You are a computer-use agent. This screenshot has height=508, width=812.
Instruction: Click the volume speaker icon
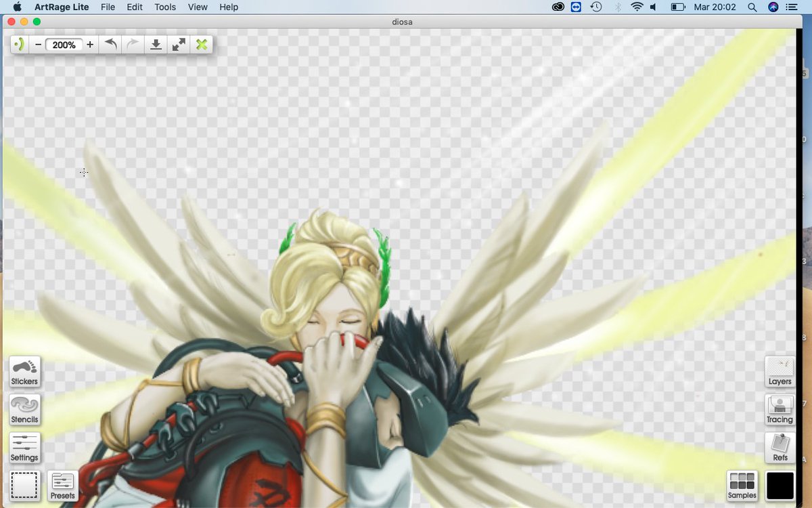pos(654,7)
